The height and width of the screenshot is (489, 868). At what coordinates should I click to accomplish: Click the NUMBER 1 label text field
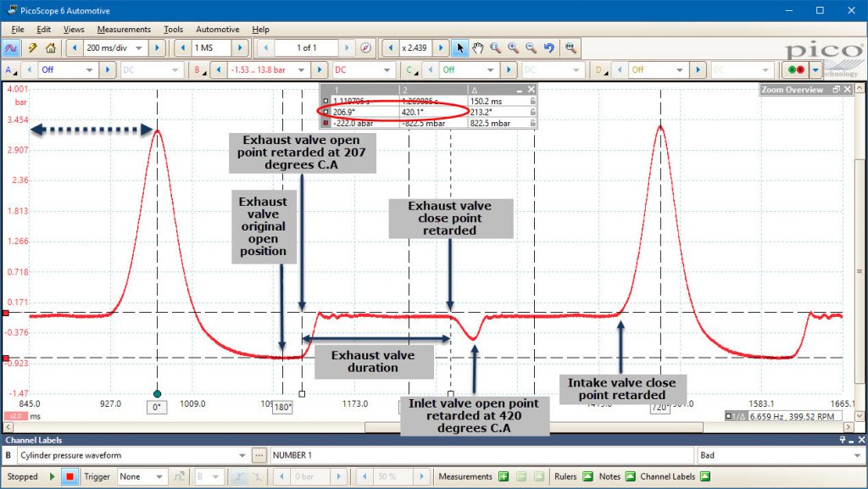pyautogui.click(x=481, y=455)
